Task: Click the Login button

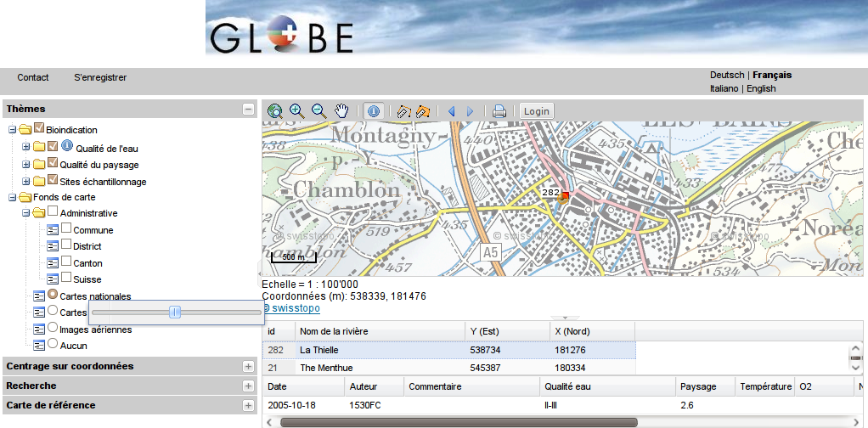Action: [537, 111]
